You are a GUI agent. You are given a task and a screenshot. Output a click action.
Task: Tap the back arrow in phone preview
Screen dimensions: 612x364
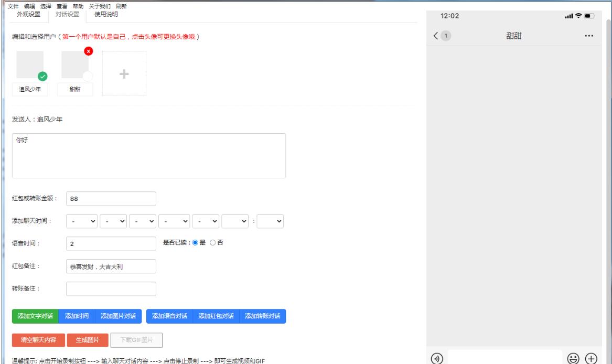point(436,36)
